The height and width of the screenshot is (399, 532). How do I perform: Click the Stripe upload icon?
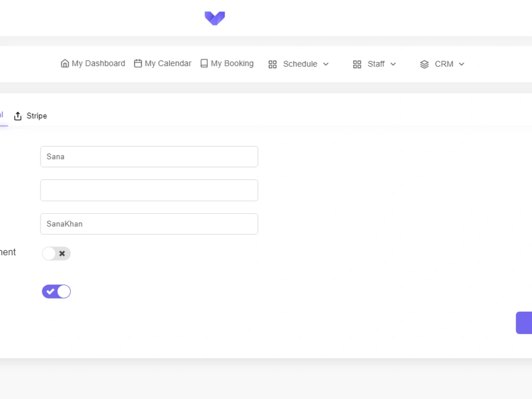point(18,116)
